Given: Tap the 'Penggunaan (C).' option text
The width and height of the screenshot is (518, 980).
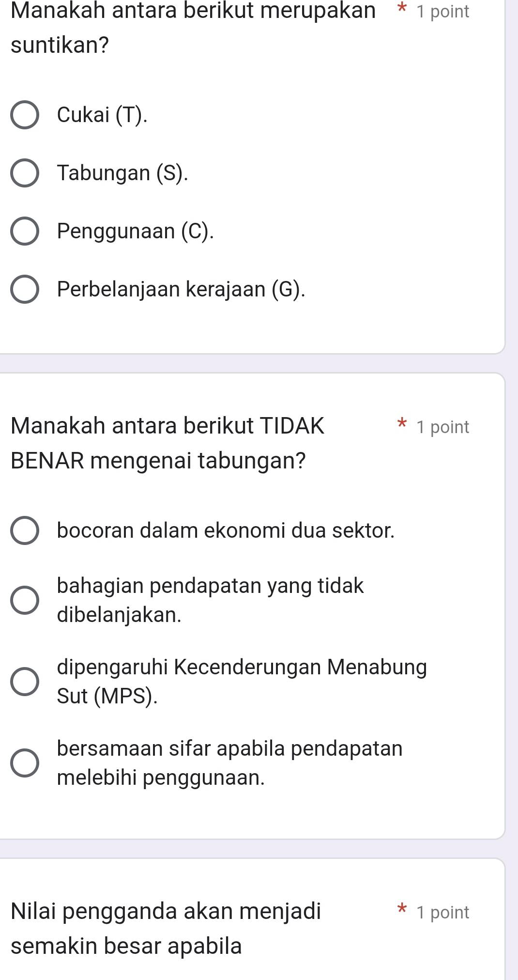Looking at the screenshot, I should (135, 231).
